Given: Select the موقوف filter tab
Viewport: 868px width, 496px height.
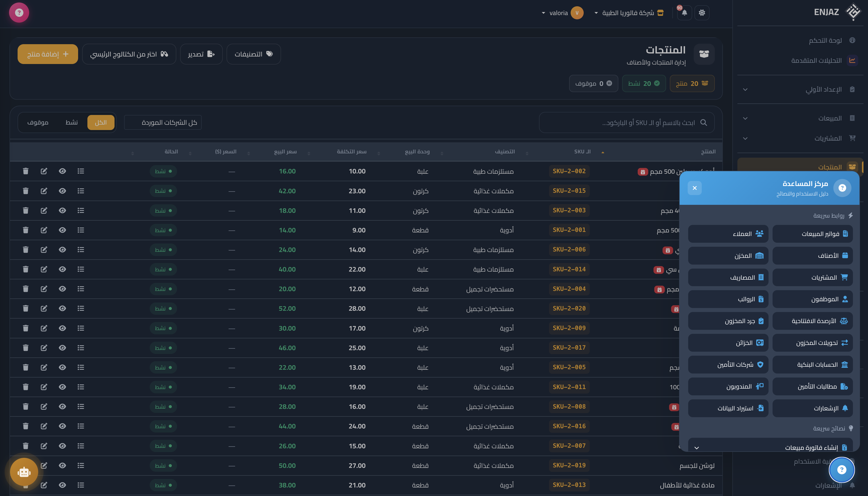Looking at the screenshot, I should point(38,122).
